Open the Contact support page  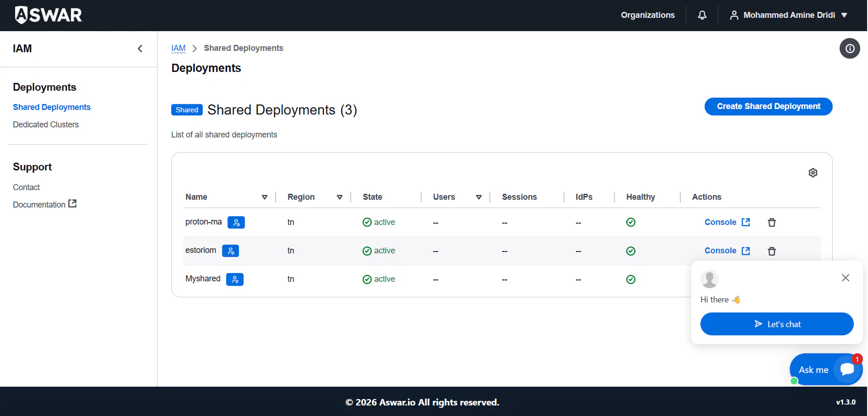26,187
